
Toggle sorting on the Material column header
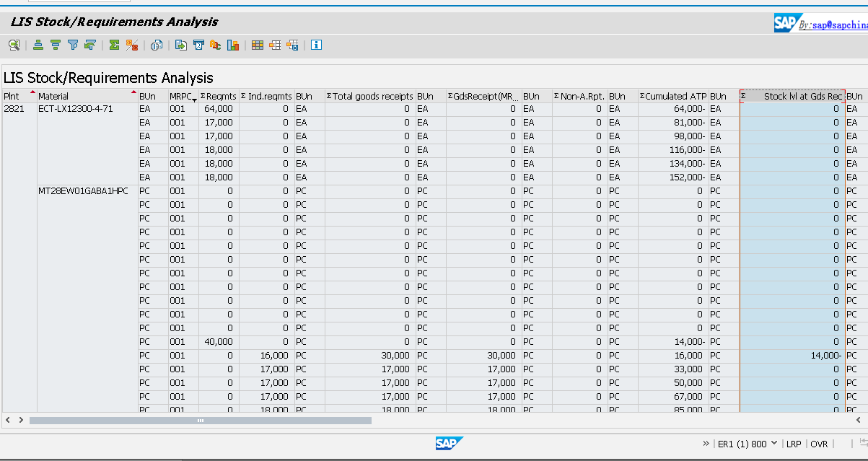tap(79, 95)
